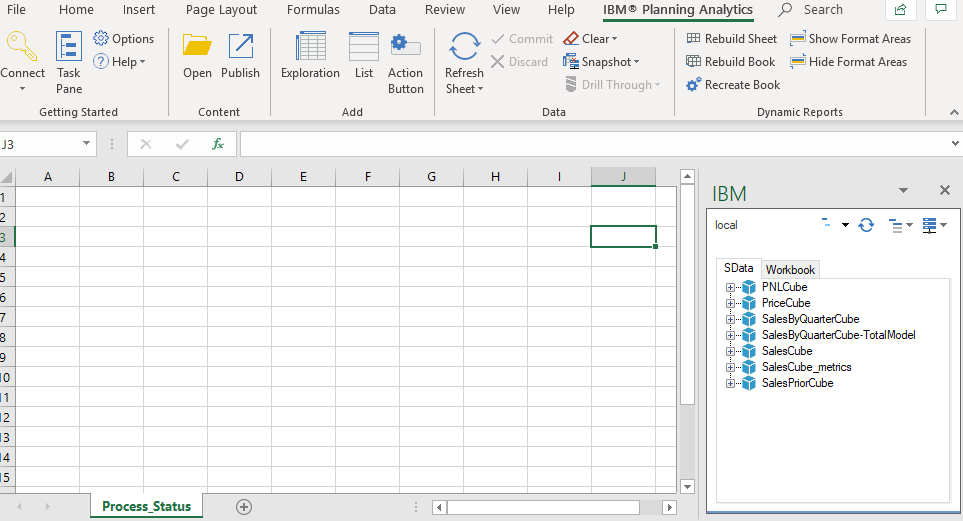Select the Process_Status sheet tab
Viewport: 963px width, 521px height.
tap(146, 506)
